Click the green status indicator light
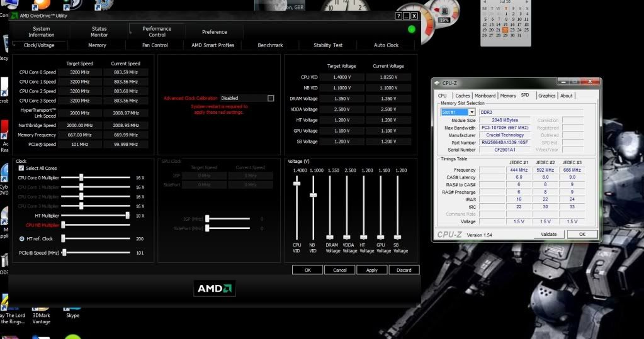The image size is (644, 339). tap(412, 29)
